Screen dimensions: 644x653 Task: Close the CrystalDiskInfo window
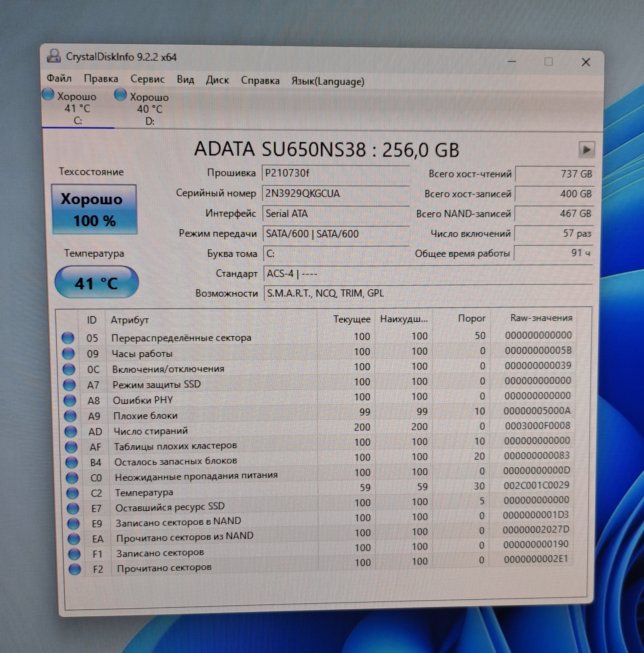pyautogui.click(x=585, y=62)
